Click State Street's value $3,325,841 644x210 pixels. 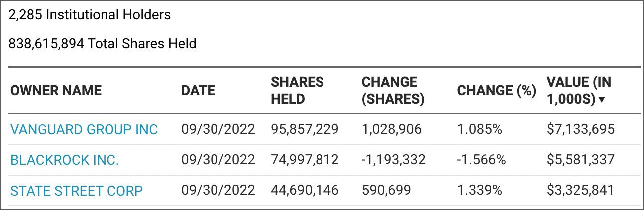point(580,191)
